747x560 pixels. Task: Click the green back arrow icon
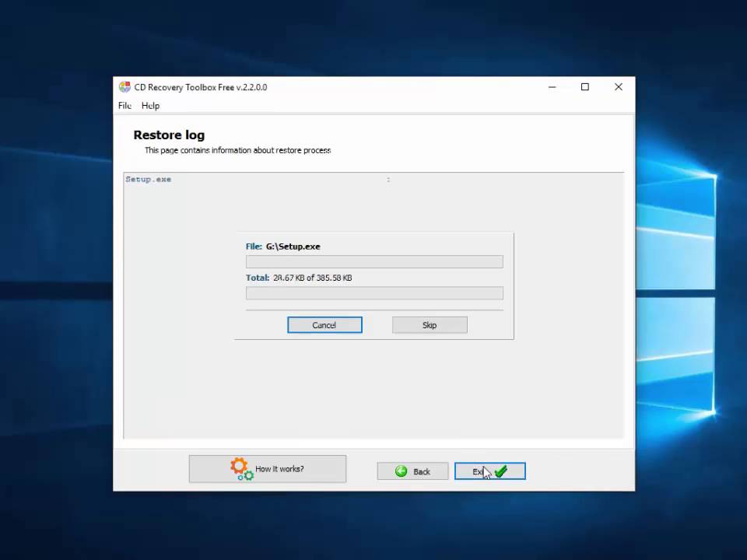point(402,471)
